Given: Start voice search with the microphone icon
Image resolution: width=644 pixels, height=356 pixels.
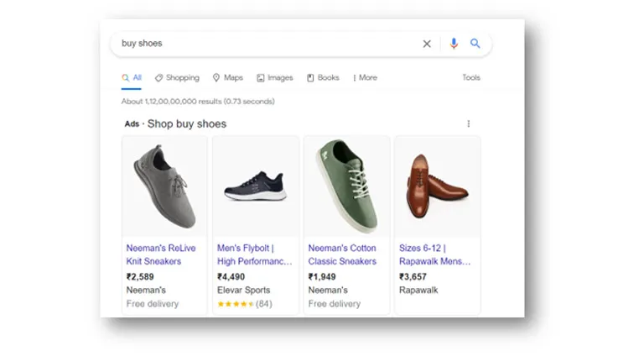Looking at the screenshot, I should (x=454, y=44).
